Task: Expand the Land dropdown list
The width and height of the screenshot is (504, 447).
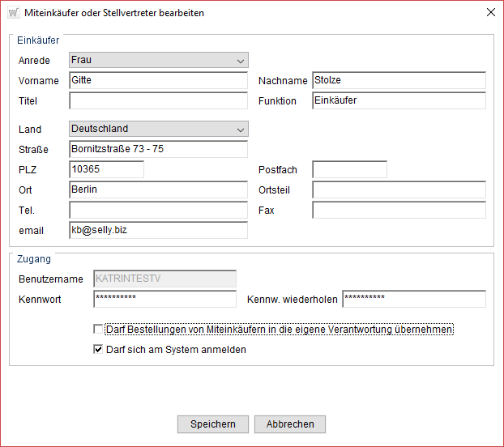Action: coord(159,129)
